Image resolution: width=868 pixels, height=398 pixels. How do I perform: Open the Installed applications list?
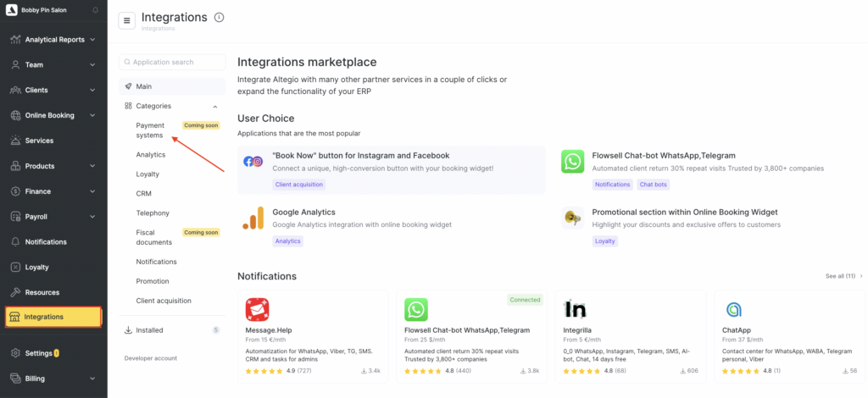click(x=149, y=330)
